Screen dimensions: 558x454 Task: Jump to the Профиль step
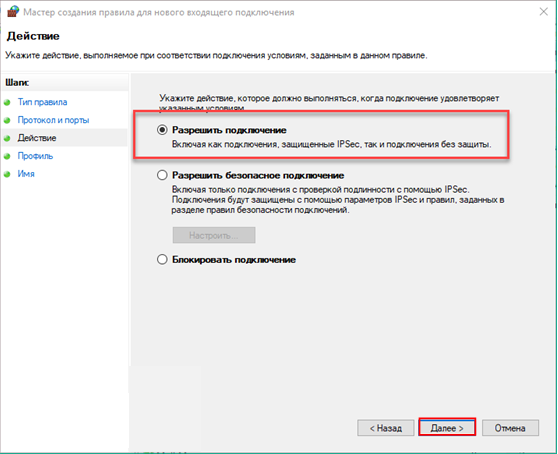(35, 156)
